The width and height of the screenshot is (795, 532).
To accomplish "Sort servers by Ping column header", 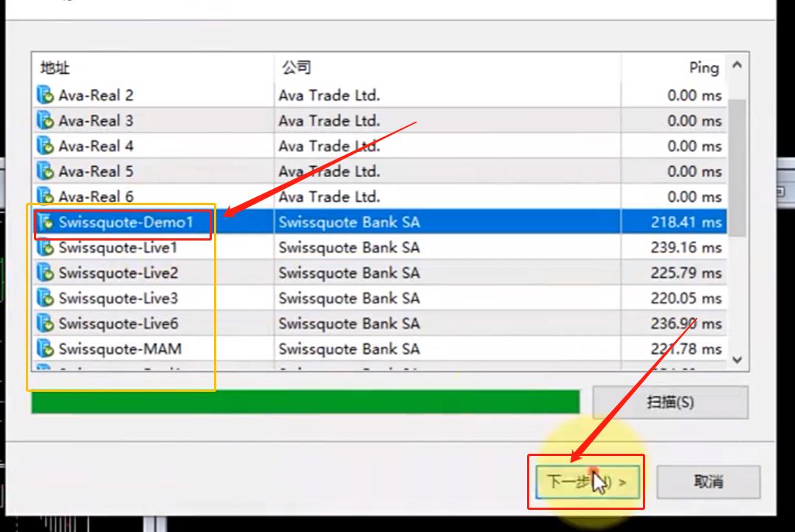I will [x=703, y=68].
